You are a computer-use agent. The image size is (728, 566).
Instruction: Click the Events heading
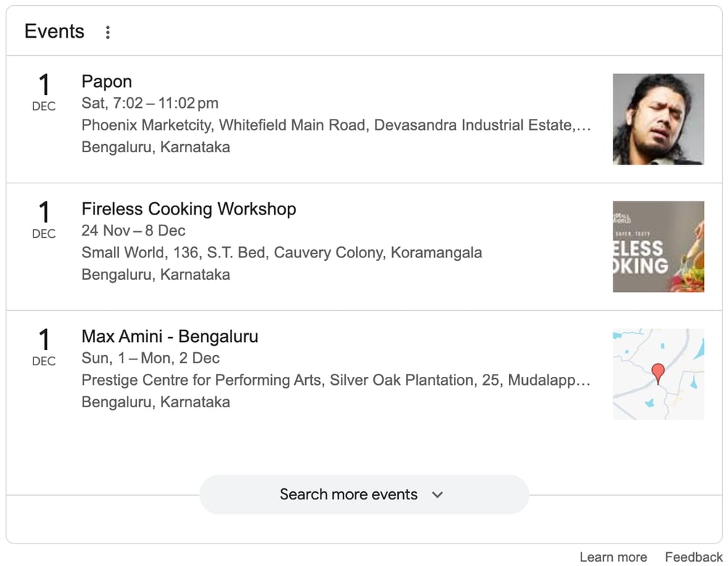pos(54,31)
